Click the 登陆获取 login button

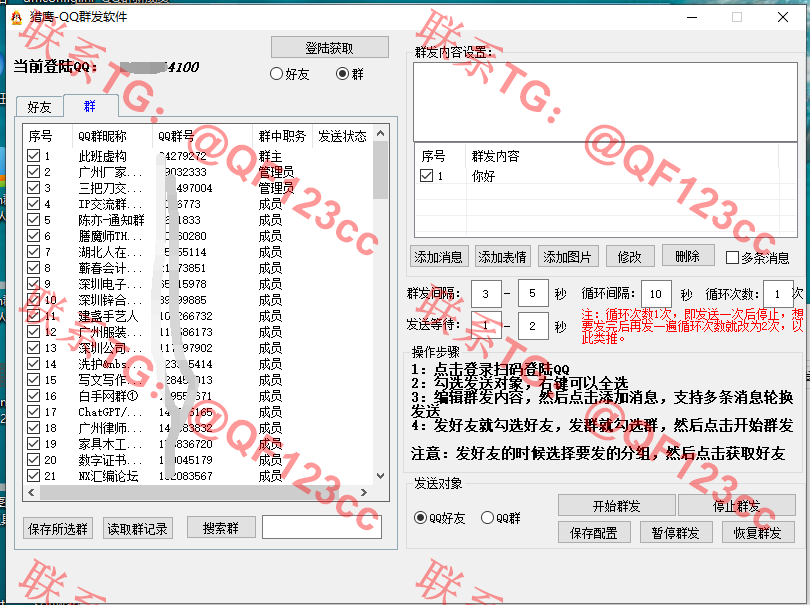click(330, 48)
